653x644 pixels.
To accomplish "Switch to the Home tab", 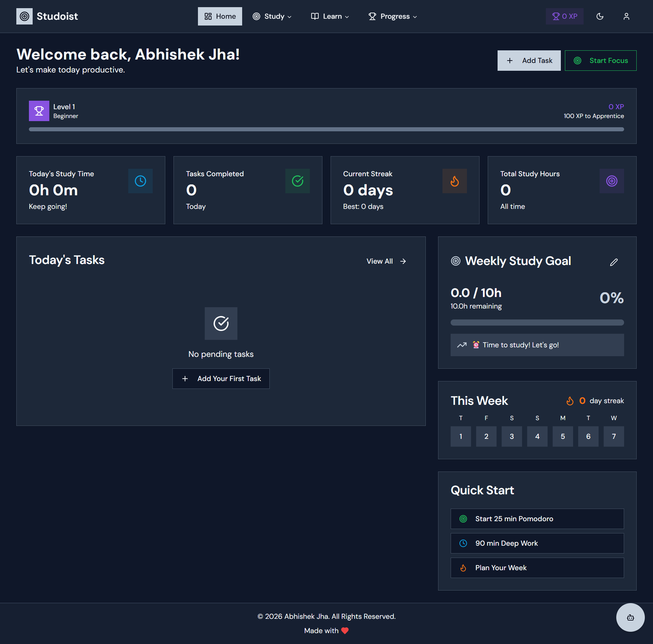I will (220, 16).
